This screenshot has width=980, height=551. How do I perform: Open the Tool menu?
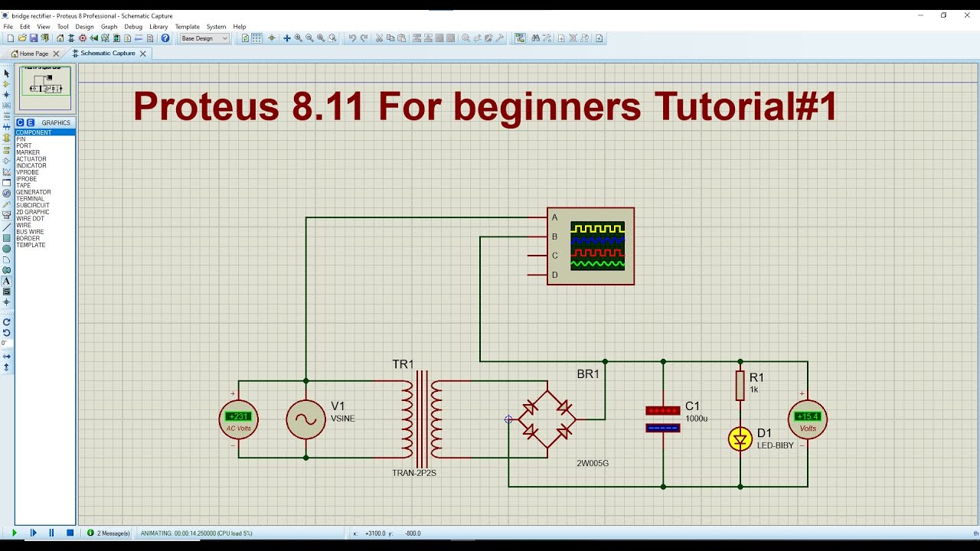(x=63, y=27)
